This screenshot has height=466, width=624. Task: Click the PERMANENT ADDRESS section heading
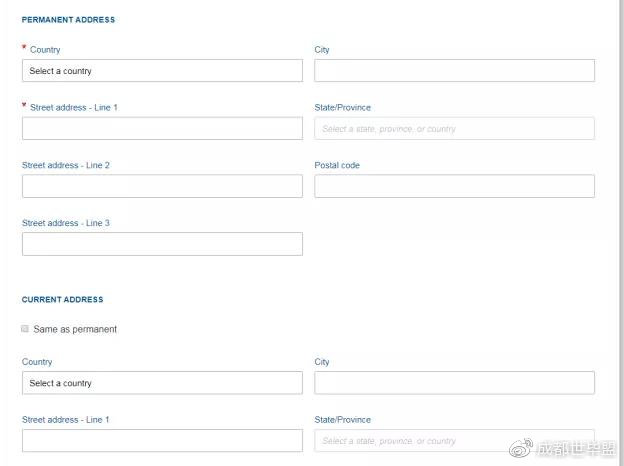tap(68, 20)
